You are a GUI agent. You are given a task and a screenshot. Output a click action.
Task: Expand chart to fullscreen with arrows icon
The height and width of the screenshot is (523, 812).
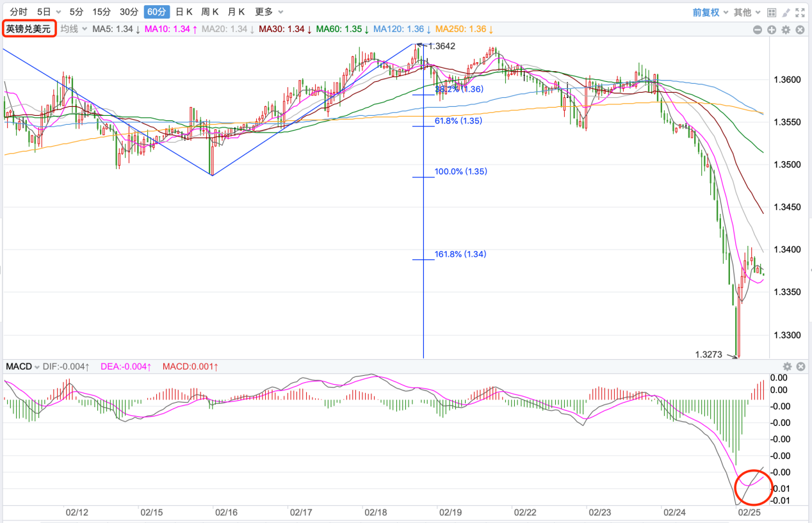(x=800, y=12)
